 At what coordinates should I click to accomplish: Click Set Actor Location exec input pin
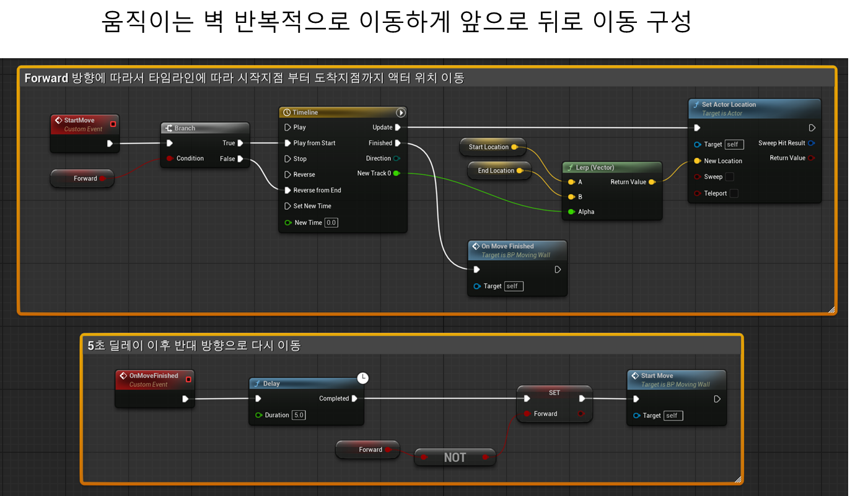pyautogui.click(x=698, y=128)
